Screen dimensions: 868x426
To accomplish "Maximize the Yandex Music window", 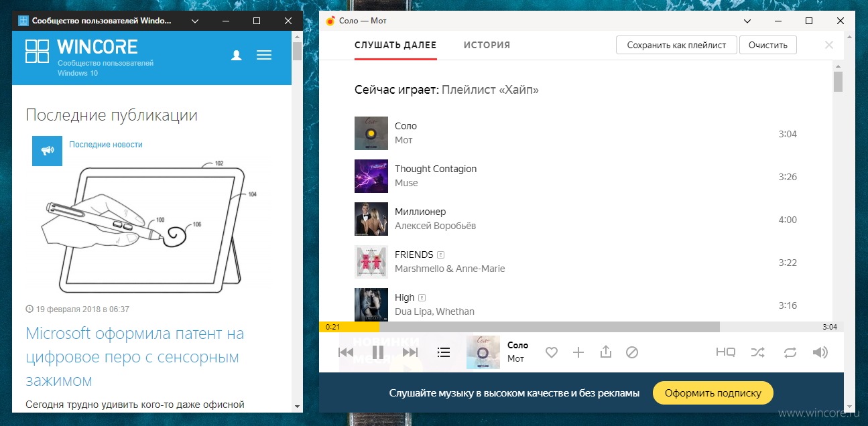I will pyautogui.click(x=809, y=21).
